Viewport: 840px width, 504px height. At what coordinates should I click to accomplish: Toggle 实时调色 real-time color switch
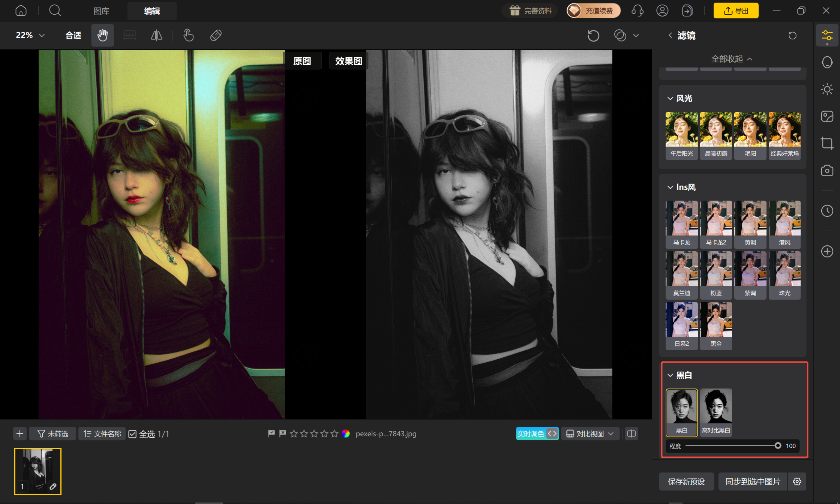537,434
